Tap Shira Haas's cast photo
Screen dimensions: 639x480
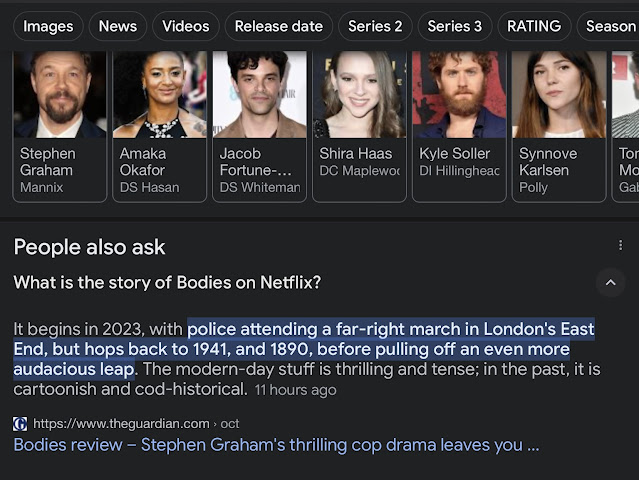[359, 96]
